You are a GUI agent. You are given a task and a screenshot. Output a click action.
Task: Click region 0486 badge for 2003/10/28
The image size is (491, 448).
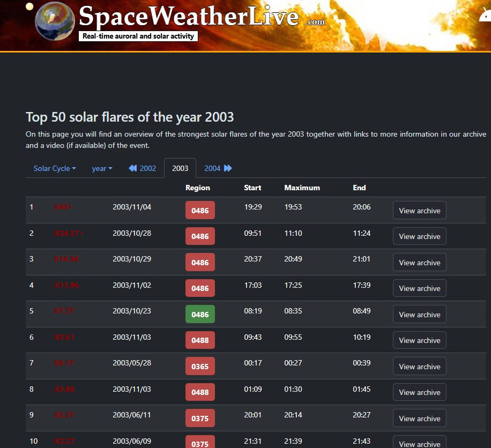tap(200, 236)
